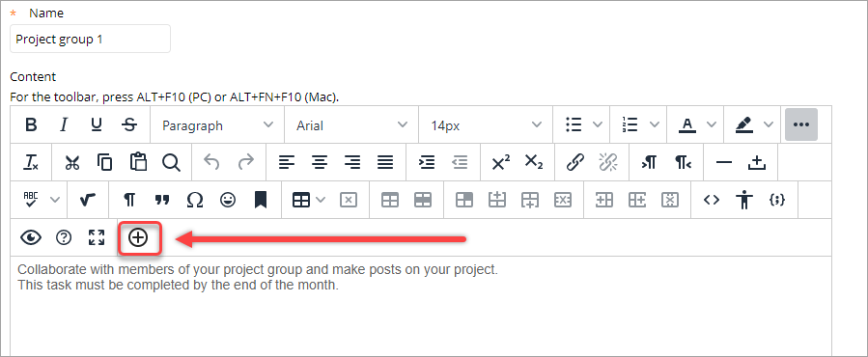The width and height of the screenshot is (868, 357).
Task: Insert or edit a link
Action: (575, 162)
